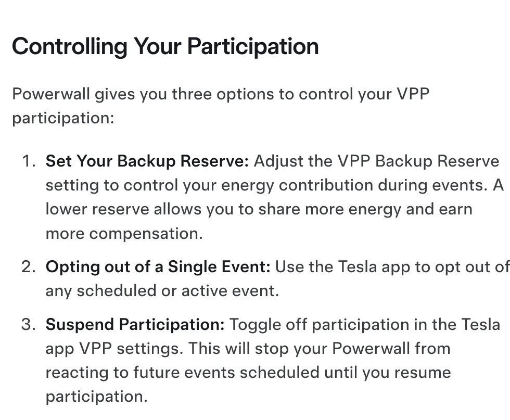
Task: Click the phrase "Toggle off participation in the Tesla"
Action: pos(365,324)
